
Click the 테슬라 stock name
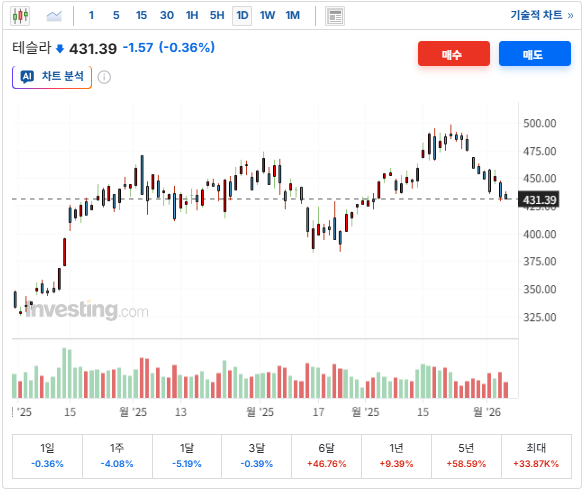[31, 48]
